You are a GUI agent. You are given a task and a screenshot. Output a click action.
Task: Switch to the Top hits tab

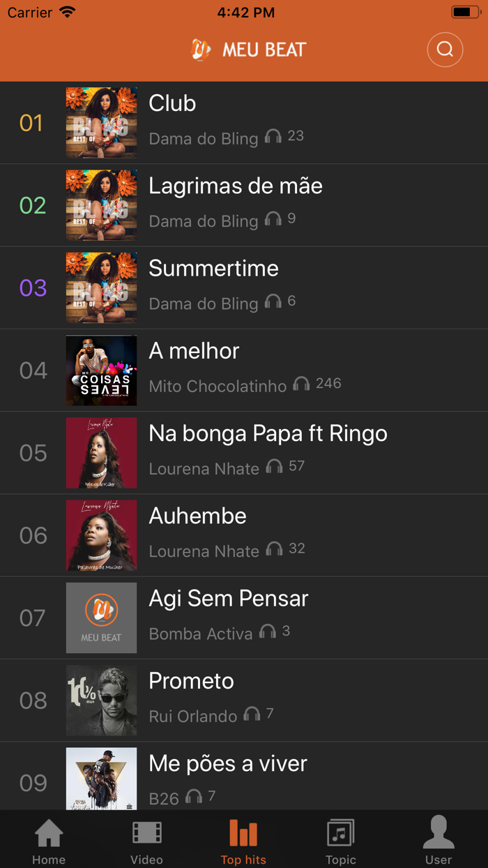243,839
